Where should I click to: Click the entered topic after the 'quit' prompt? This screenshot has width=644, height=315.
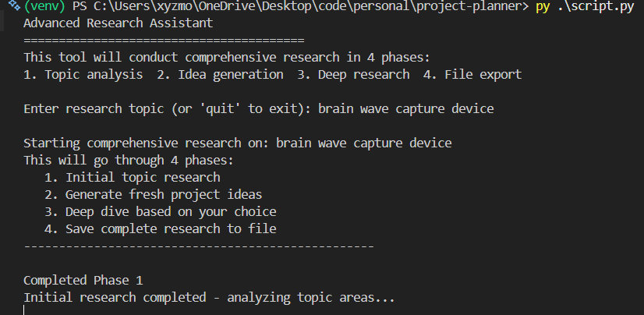pos(405,109)
